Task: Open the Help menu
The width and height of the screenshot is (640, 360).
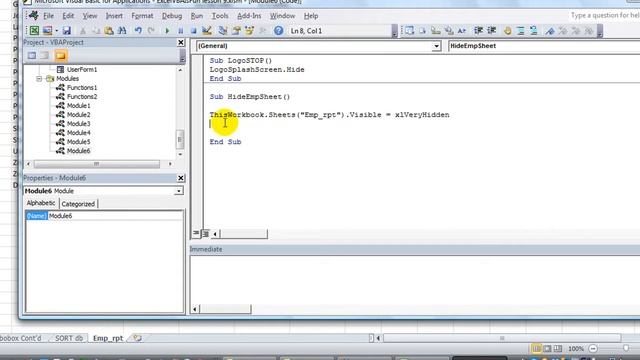Action: [311, 16]
